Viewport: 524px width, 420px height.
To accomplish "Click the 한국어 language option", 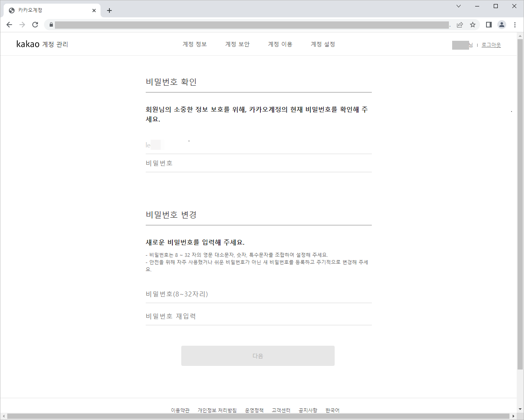I will [x=332, y=410].
